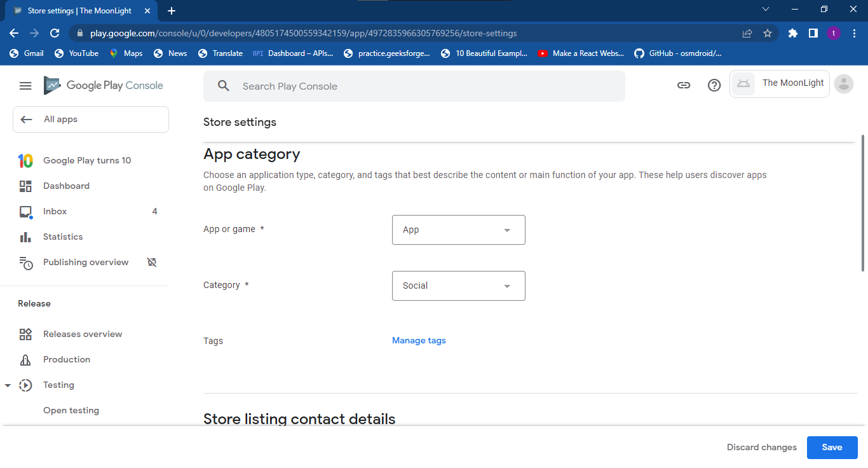Open the help question mark icon
This screenshot has height=468, width=868.
[x=714, y=85]
